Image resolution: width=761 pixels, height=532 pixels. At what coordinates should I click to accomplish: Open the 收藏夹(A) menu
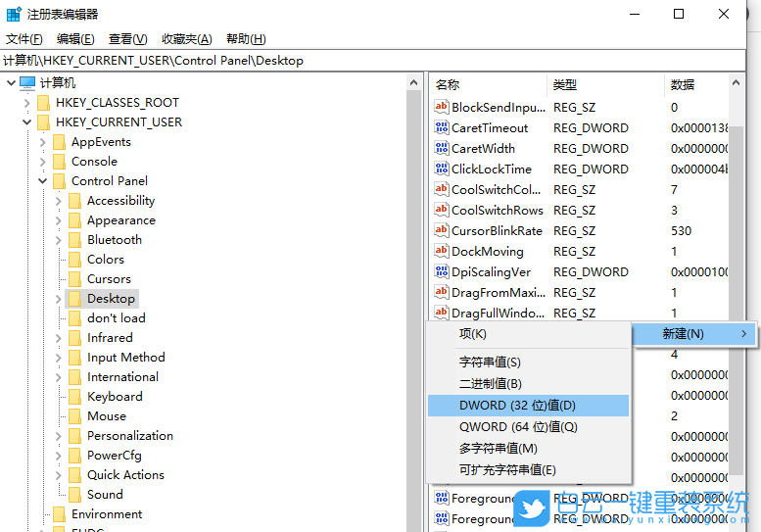click(187, 39)
